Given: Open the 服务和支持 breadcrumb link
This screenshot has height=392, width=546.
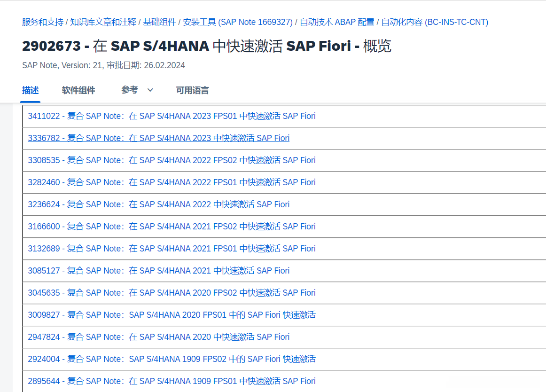Looking at the screenshot, I should 43,22.
